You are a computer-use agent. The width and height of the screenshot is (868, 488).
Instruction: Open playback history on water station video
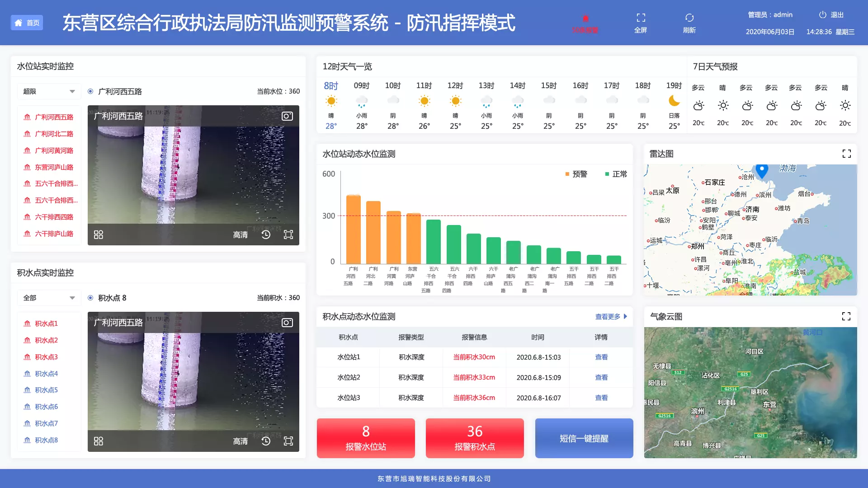pyautogui.click(x=266, y=235)
